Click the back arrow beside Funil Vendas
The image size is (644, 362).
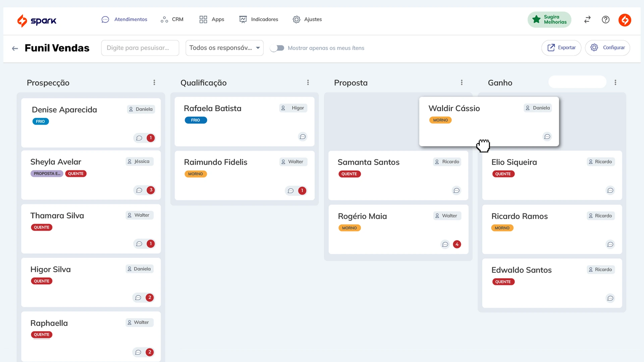click(15, 48)
